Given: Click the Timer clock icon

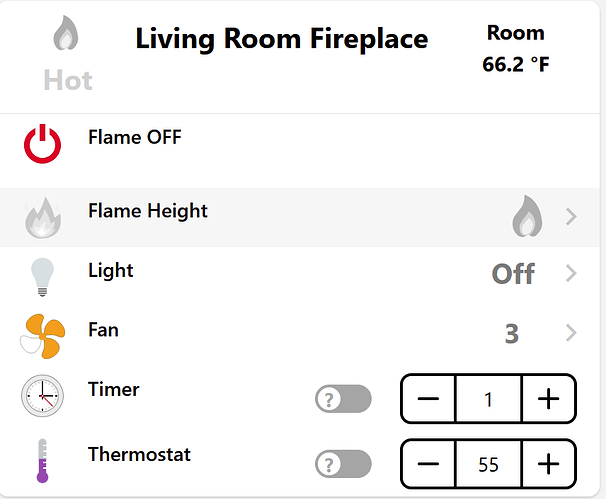Looking at the screenshot, I should coord(42,396).
